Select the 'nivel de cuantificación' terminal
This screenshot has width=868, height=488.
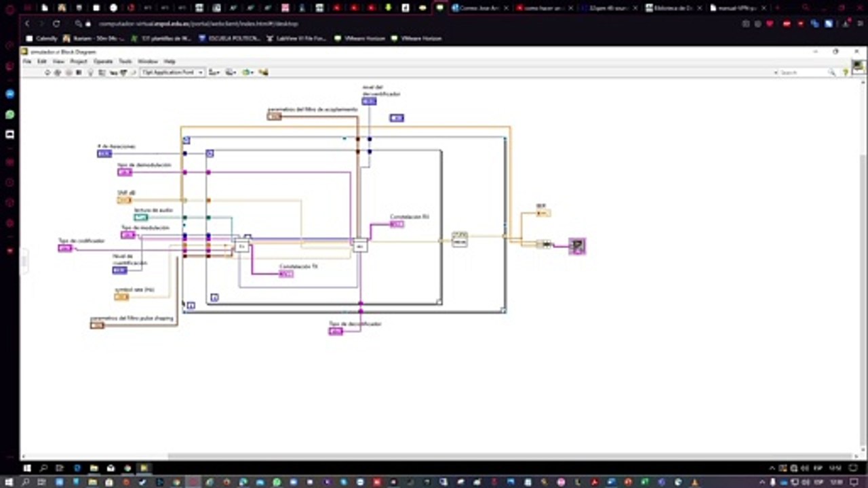pyautogui.click(x=119, y=270)
